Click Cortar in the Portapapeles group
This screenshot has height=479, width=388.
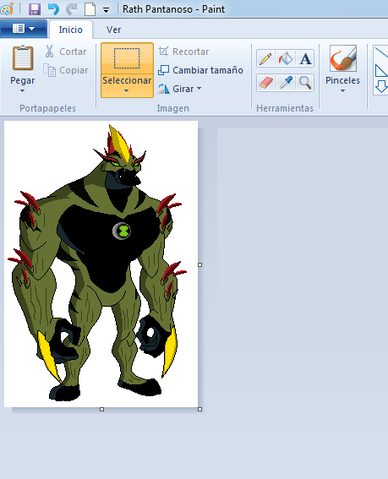point(66,52)
